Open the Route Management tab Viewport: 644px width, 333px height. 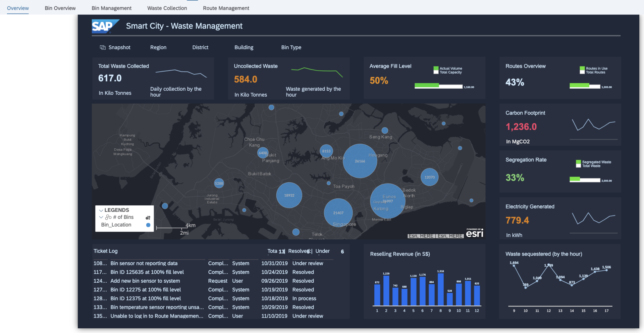tap(226, 8)
